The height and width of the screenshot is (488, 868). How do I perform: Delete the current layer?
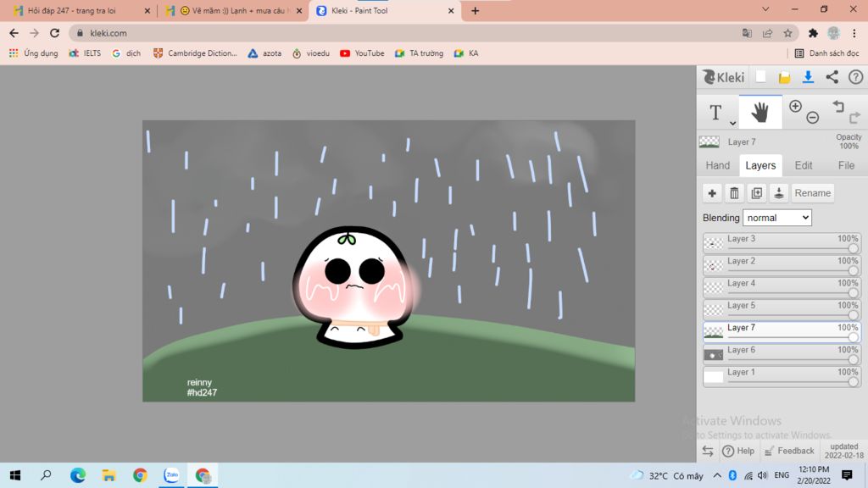pos(734,193)
